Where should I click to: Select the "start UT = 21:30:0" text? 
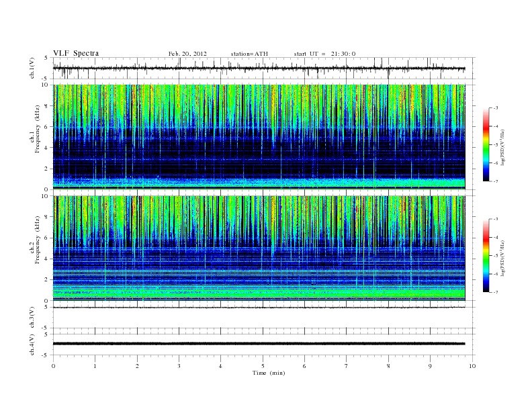[x=324, y=54]
